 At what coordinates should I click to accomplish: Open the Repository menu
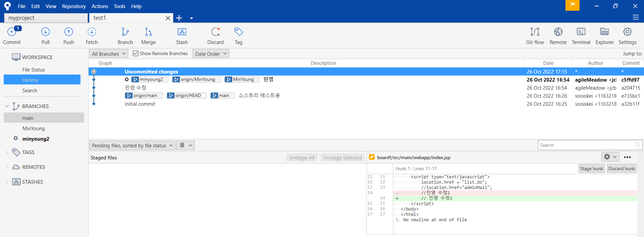point(74,6)
